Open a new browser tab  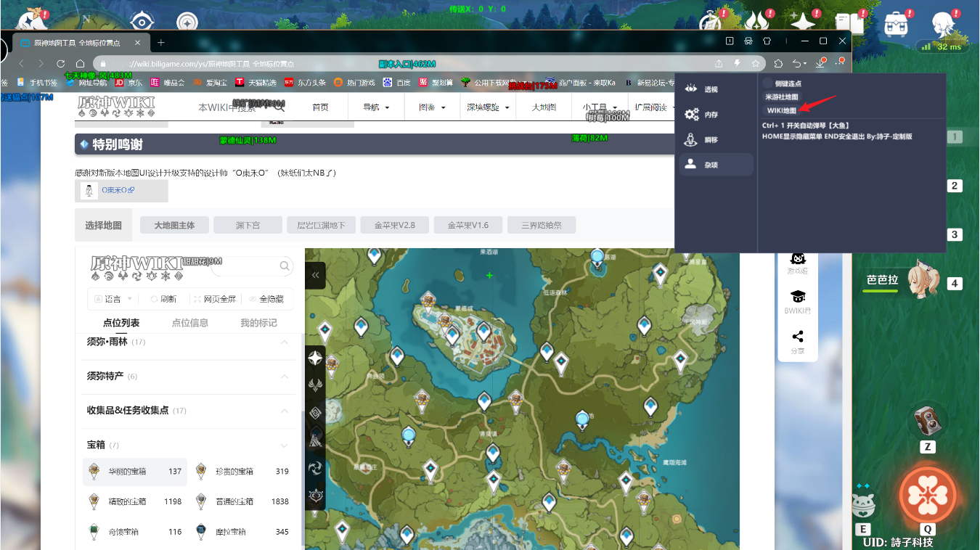(161, 43)
